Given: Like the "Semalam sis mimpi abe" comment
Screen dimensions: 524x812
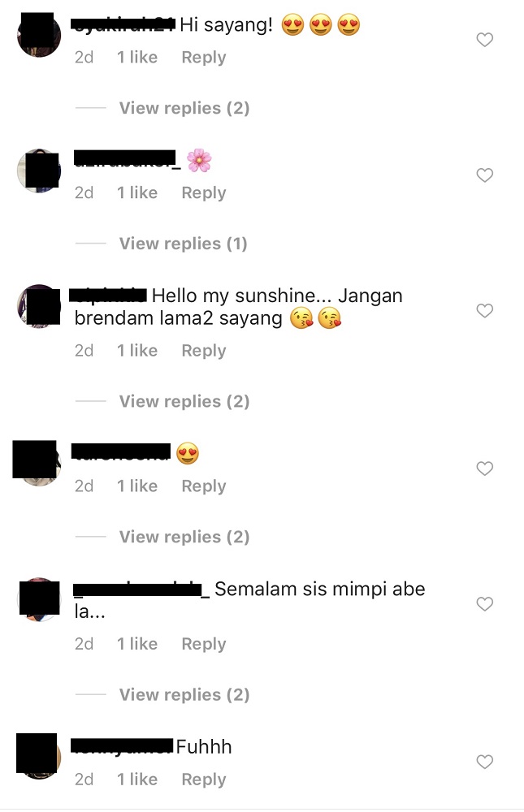Looking at the screenshot, I should [484, 604].
